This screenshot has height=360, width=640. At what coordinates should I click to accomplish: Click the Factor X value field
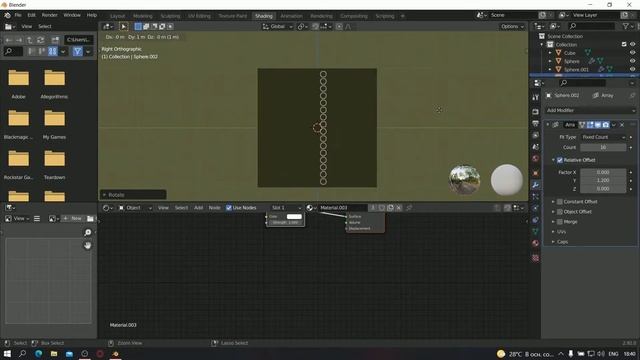point(603,172)
